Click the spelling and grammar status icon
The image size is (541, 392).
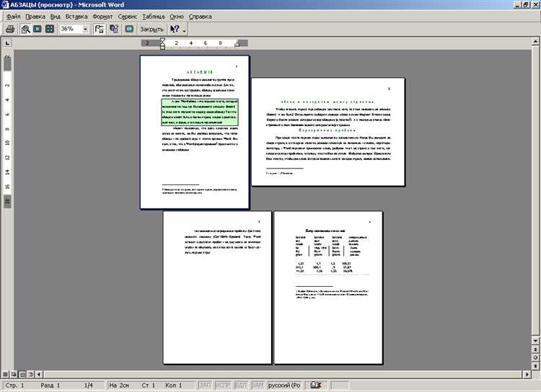coord(316,385)
